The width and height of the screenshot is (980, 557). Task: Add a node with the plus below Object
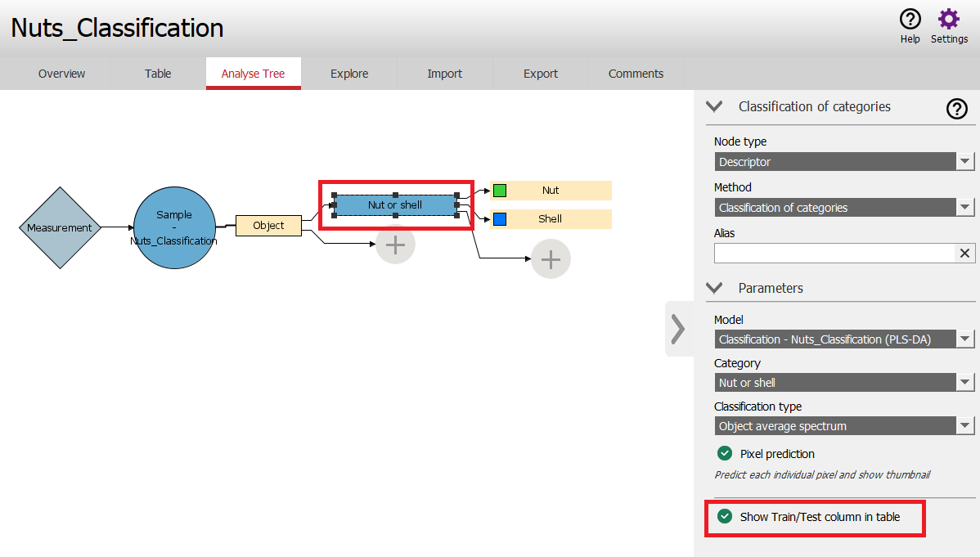[395, 245]
